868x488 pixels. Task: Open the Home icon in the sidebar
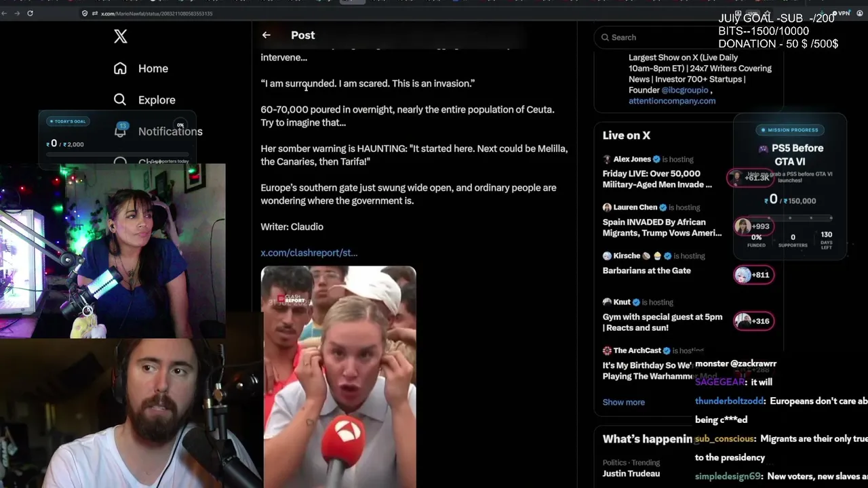pos(120,68)
